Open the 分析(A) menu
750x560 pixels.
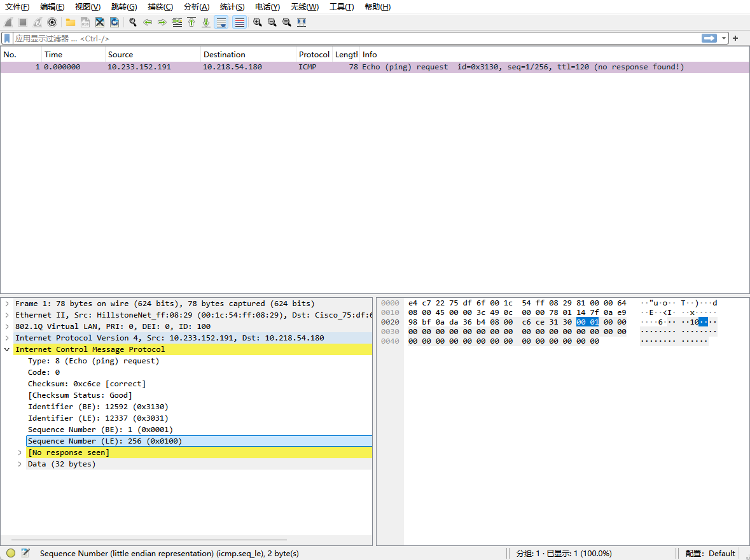coord(196,7)
